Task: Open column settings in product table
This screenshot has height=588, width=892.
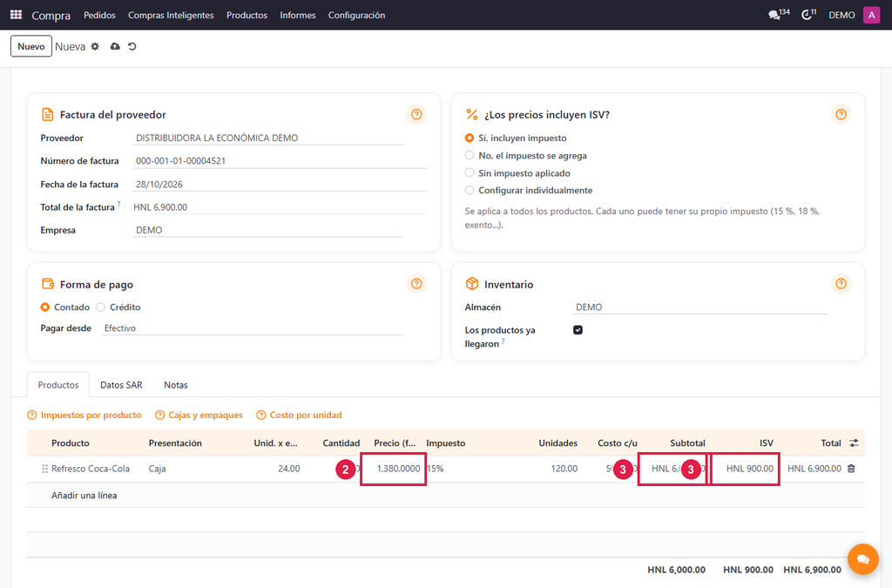Action: [854, 443]
